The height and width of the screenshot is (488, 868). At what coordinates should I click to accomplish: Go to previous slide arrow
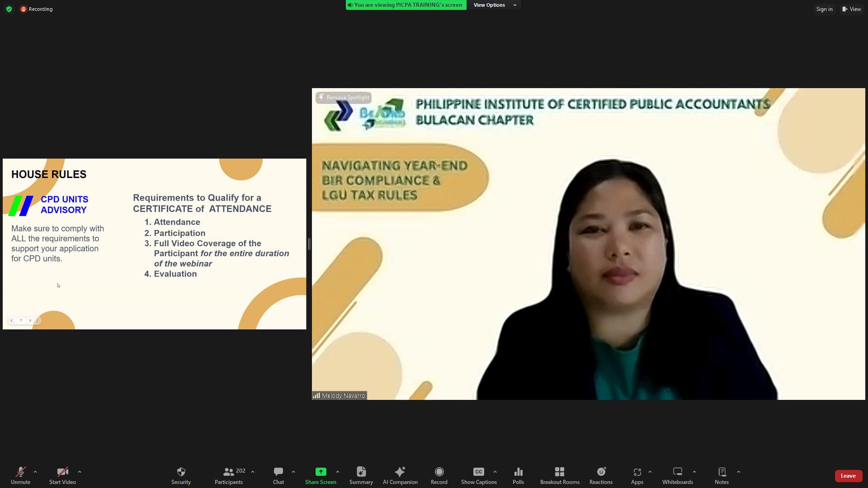[x=12, y=320]
